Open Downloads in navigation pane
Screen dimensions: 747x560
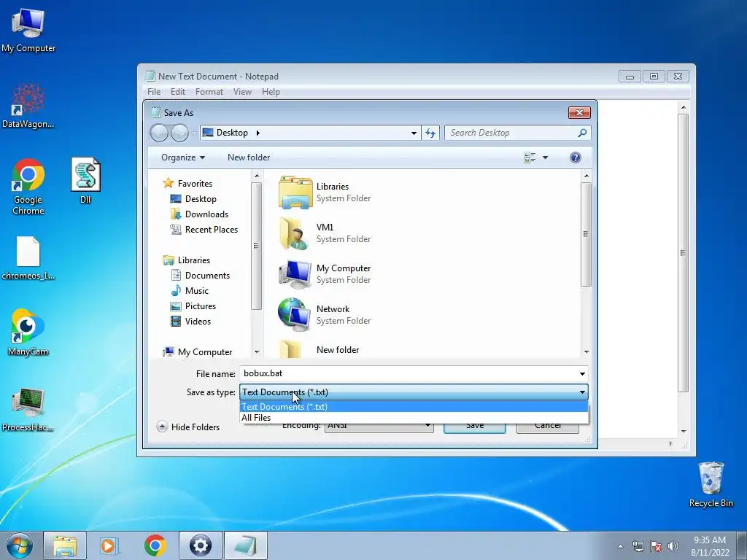coord(199,214)
